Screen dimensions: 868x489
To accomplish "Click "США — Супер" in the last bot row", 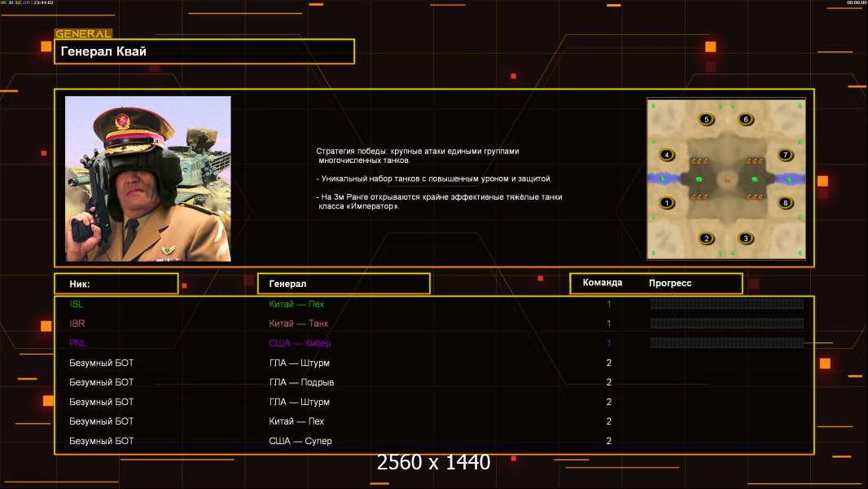I will tap(300, 441).
